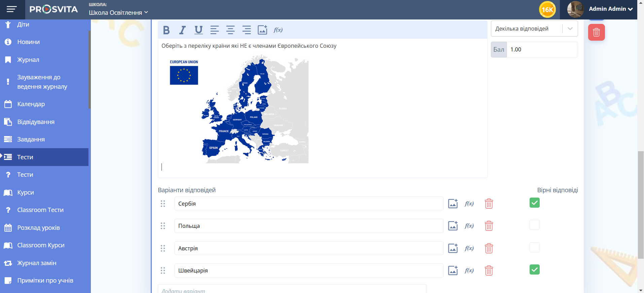Expand the Школа Освітлення school selector

pyautogui.click(x=118, y=13)
